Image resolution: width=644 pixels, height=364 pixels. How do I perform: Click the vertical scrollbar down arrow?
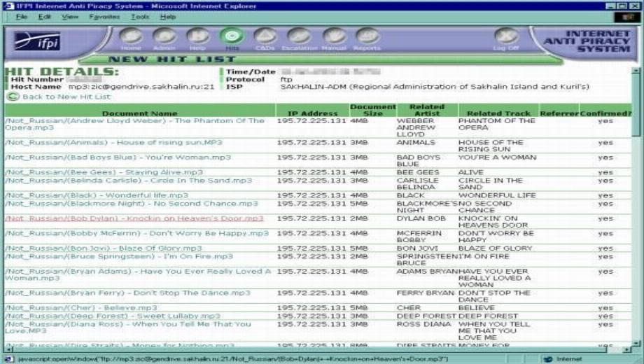636,343
